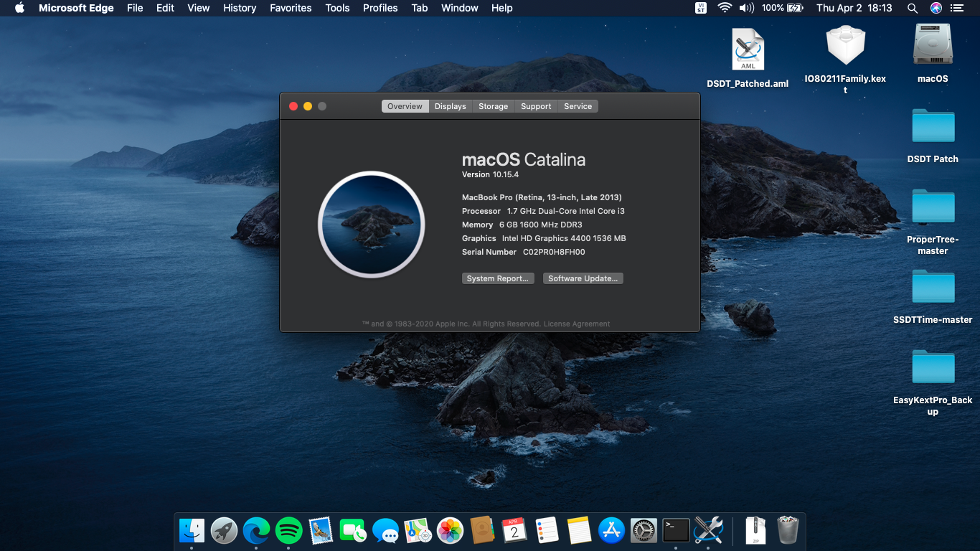Viewport: 980px width, 551px height.
Task: Activate Siri from the menu bar
Action: point(936,8)
